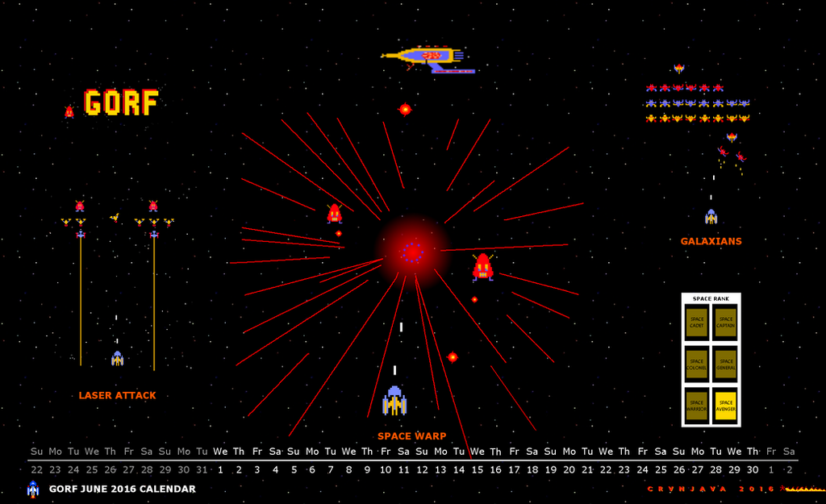This screenshot has width=826, height=504.
Task: Select calendar date 18
Action: tap(532, 470)
